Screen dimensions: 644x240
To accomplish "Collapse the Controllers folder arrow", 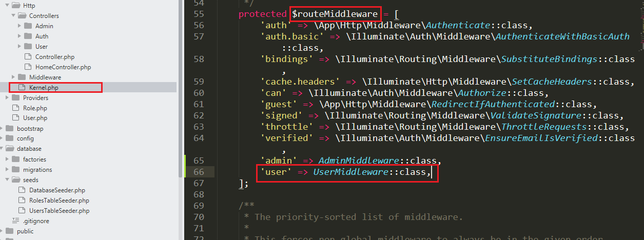I will [12, 16].
